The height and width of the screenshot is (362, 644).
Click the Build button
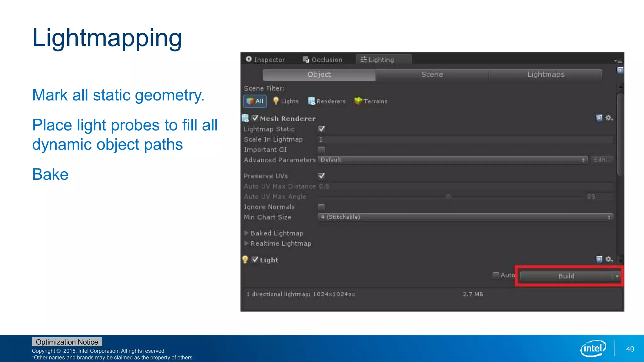(x=566, y=276)
